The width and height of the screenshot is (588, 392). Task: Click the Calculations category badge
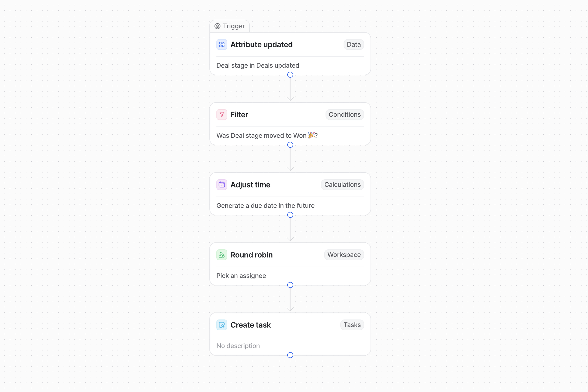pyautogui.click(x=342, y=185)
